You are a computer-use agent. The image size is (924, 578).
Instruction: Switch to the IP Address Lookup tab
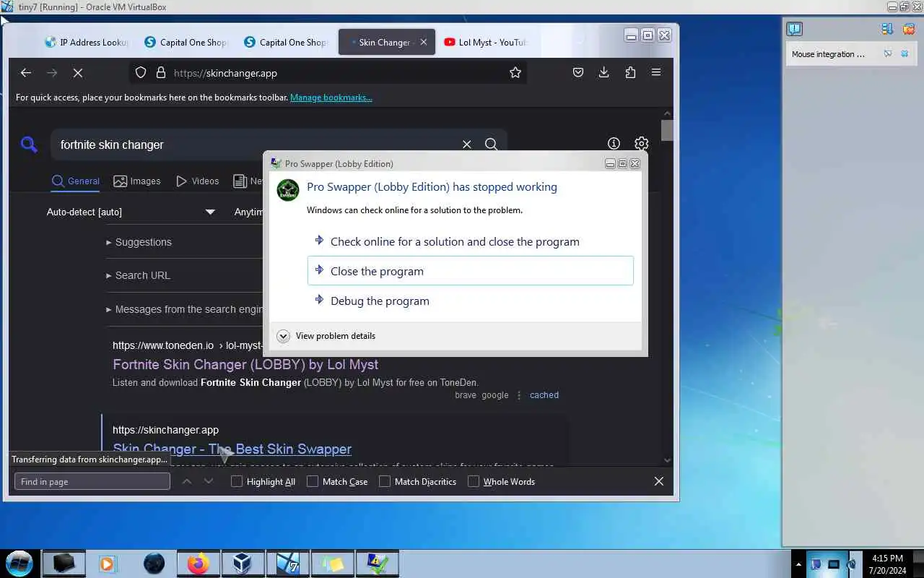(87, 42)
